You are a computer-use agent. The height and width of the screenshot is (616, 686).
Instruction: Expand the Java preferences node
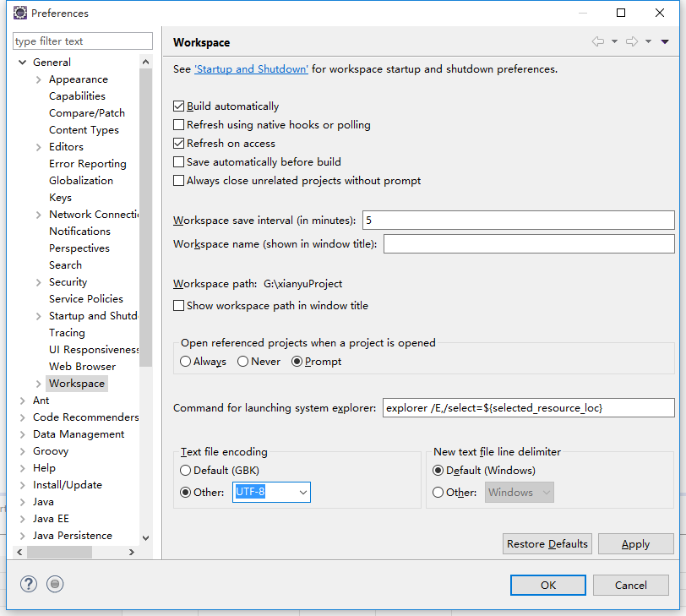(22, 502)
